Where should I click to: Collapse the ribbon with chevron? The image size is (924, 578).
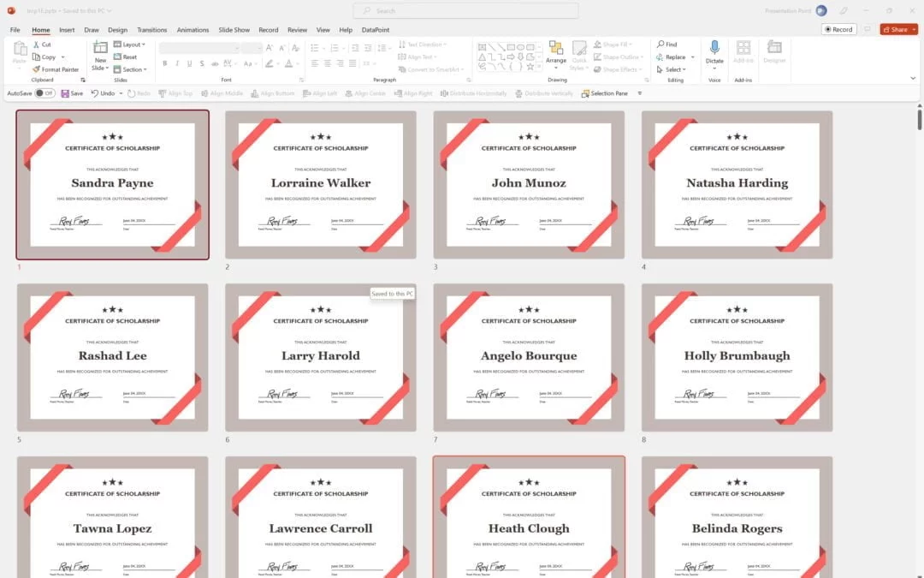pyautogui.click(x=913, y=79)
